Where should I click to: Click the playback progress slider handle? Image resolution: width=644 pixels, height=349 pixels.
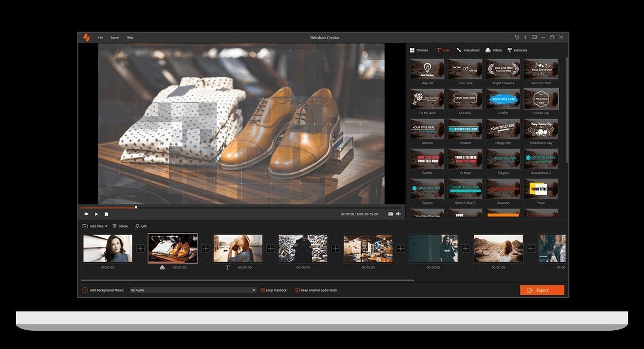pos(136,207)
